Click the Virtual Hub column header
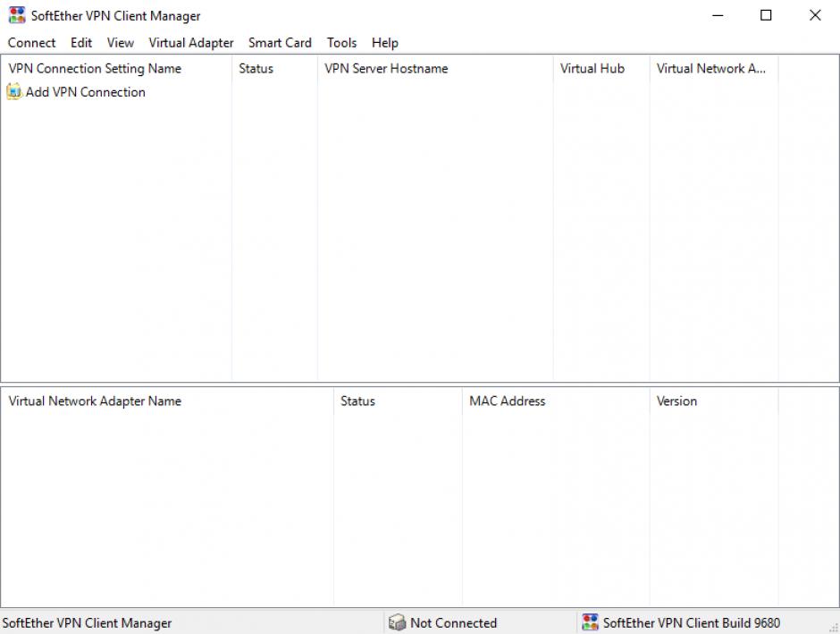 (592, 69)
